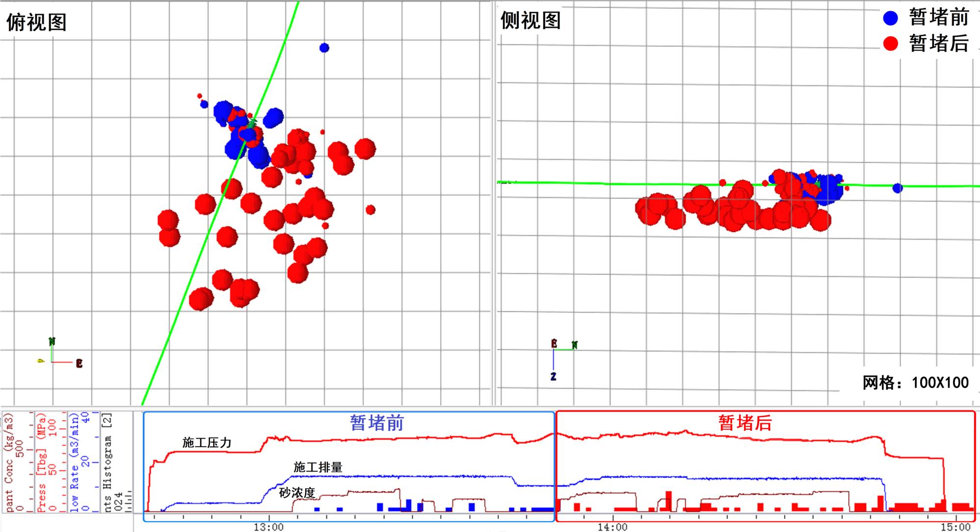Click the red 暂堵后 timeline heading

click(745, 423)
